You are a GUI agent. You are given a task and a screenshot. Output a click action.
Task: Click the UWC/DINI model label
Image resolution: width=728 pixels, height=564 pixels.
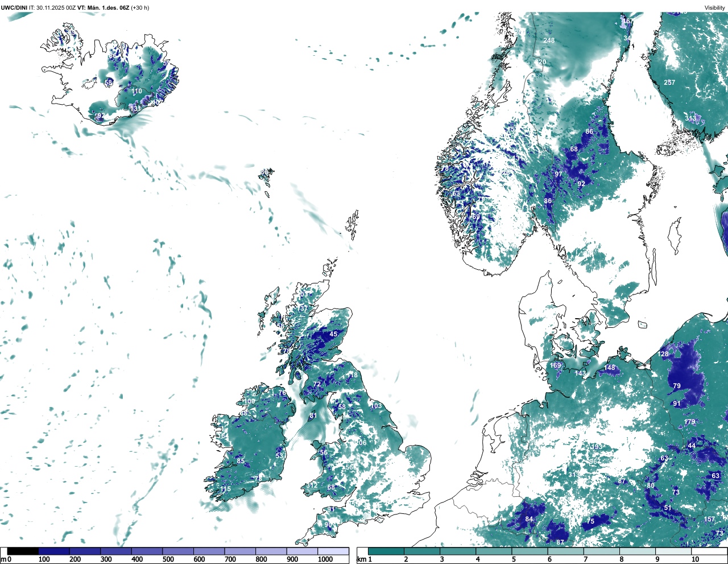(x=15, y=8)
